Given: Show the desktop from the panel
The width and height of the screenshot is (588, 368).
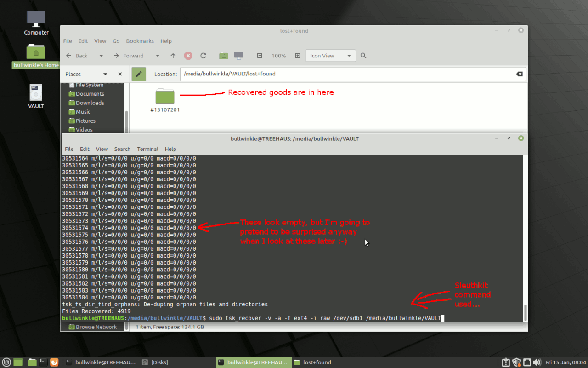Looking at the screenshot, I should point(18,362).
